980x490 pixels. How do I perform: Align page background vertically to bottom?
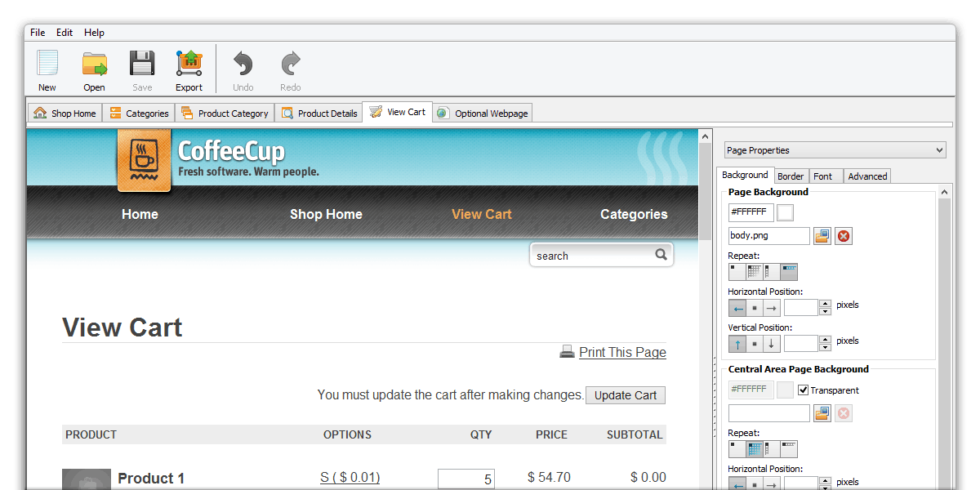click(x=772, y=344)
